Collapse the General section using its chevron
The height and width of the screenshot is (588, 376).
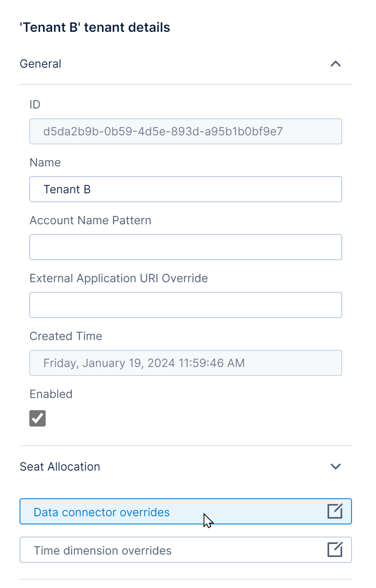point(335,64)
